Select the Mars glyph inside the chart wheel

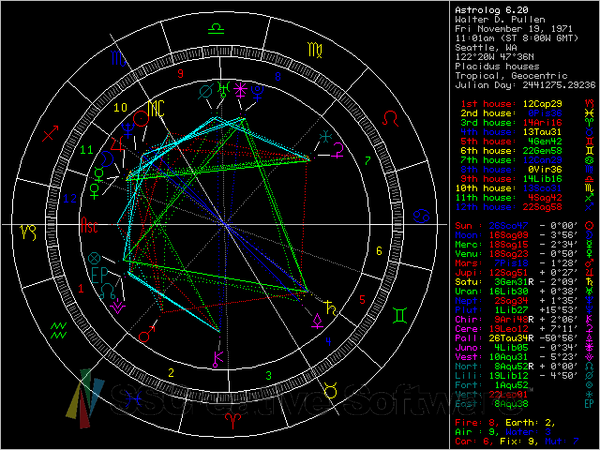point(147,334)
